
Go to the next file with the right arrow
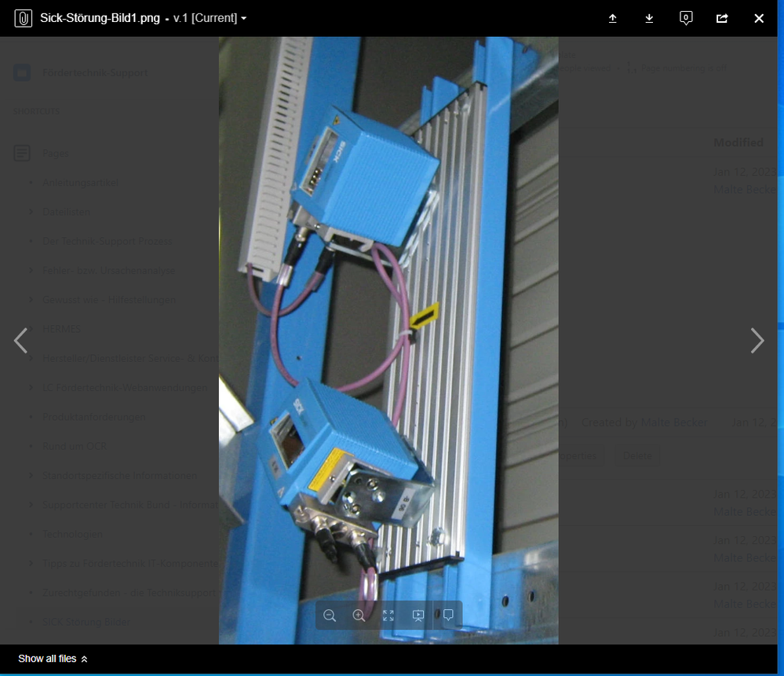[x=757, y=341]
